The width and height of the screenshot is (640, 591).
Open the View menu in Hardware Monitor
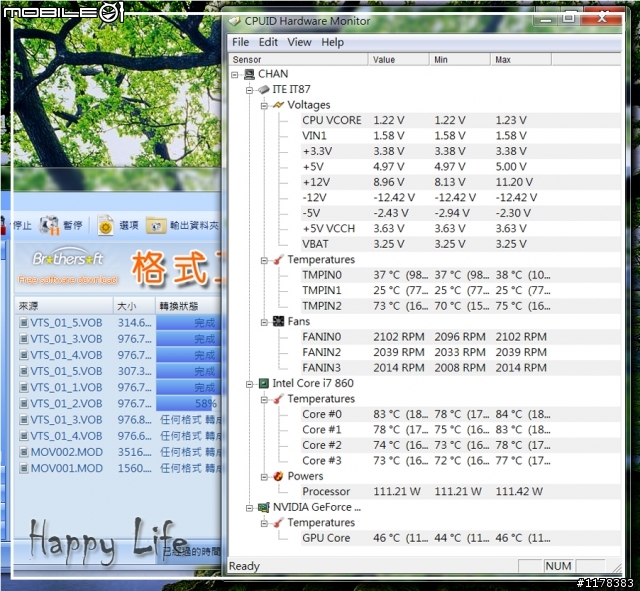click(299, 42)
